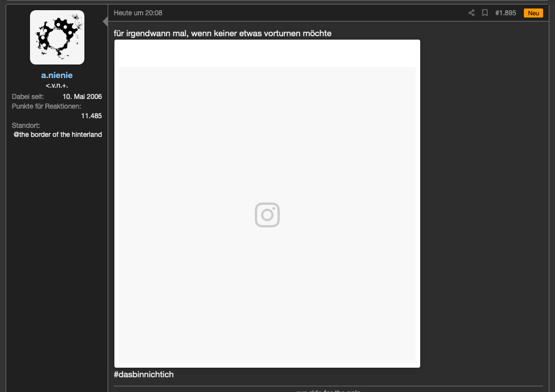Viewport: 555px width, 392px height.
Task: Click the post text "für irgendwann mal…"
Action: pyautogui.click(x=223, y=33)
